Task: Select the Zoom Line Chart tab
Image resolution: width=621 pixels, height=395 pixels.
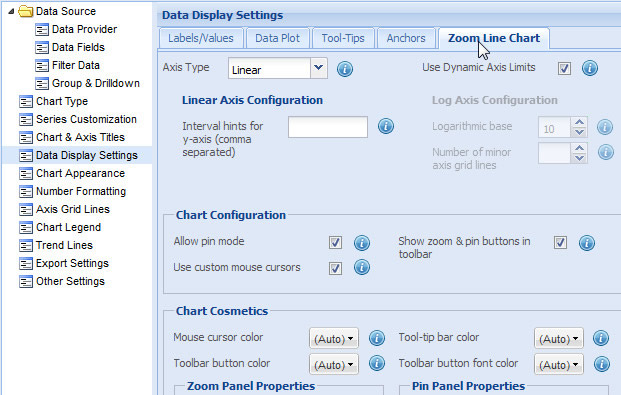Action: (494, 38)
